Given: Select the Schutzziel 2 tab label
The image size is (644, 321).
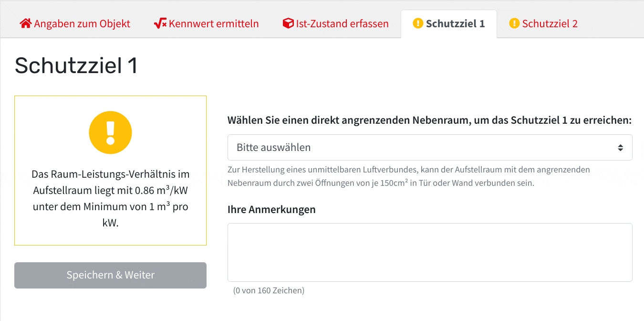Looking at the screenshot, I should click(x=543, y=23).
